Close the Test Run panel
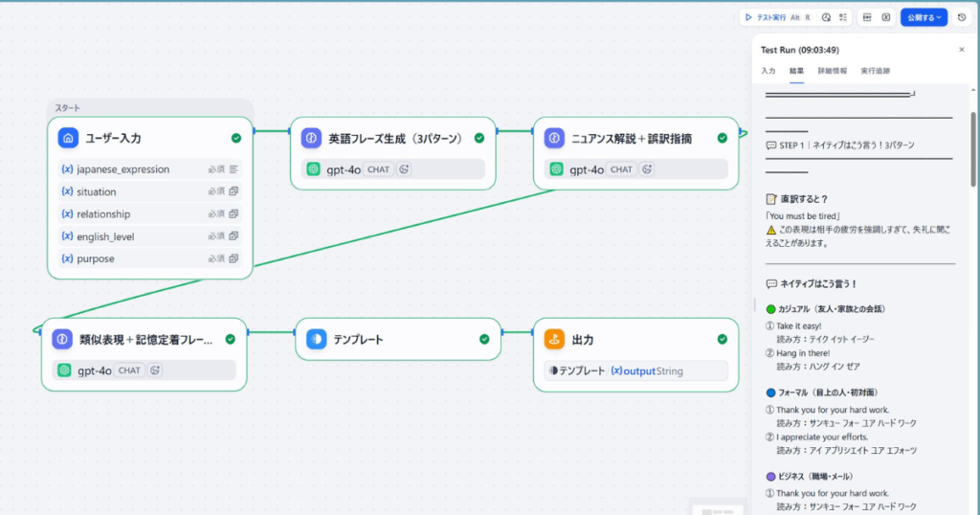This screenshot has height=515, width=980. click(962, 50)
